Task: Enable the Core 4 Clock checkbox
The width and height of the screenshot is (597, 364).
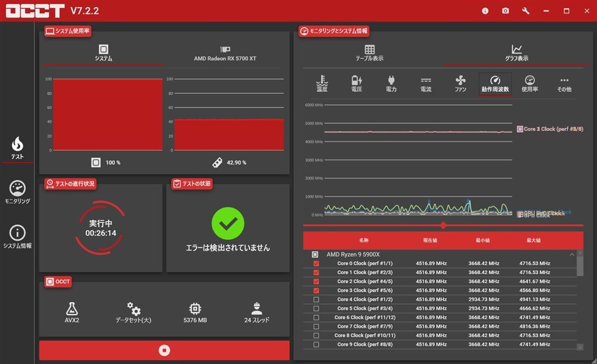Action: click(316, 299)
